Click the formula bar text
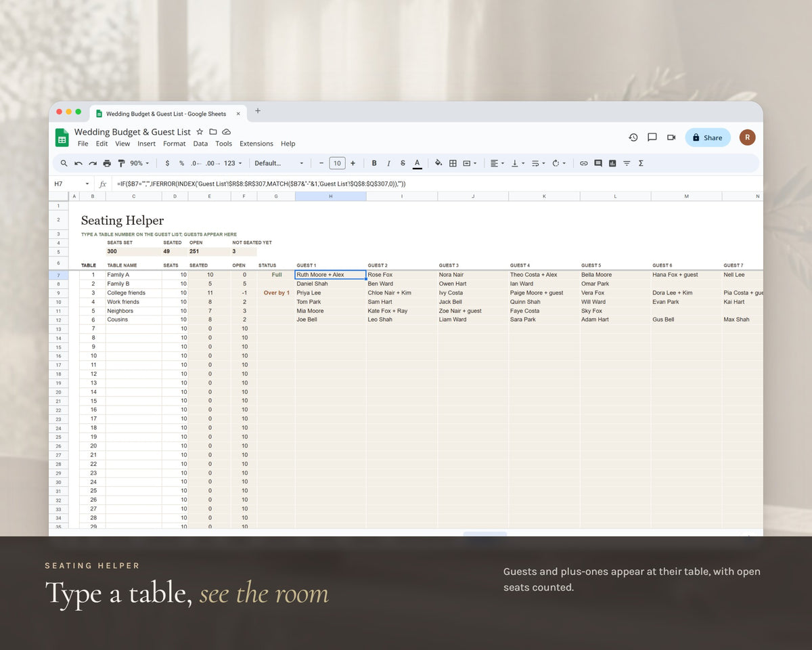This screenshot has height=650, width=812. point(261,184)
